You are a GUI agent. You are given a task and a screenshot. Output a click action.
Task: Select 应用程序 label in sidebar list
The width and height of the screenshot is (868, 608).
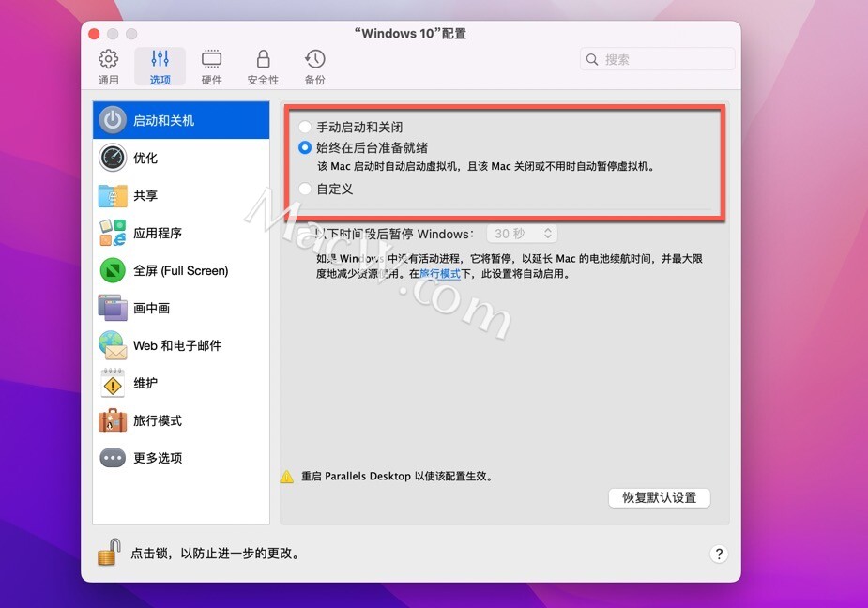tap(158, 233)
